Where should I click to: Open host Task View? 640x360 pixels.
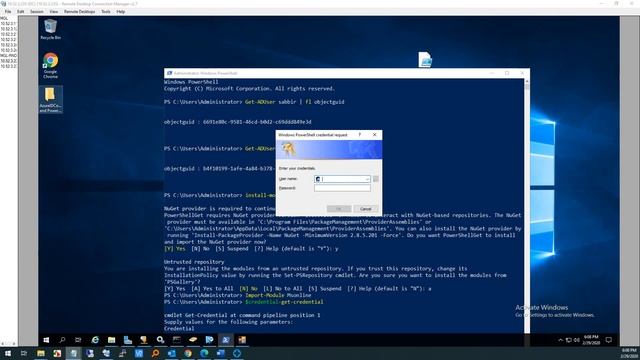tap(24, 353)
